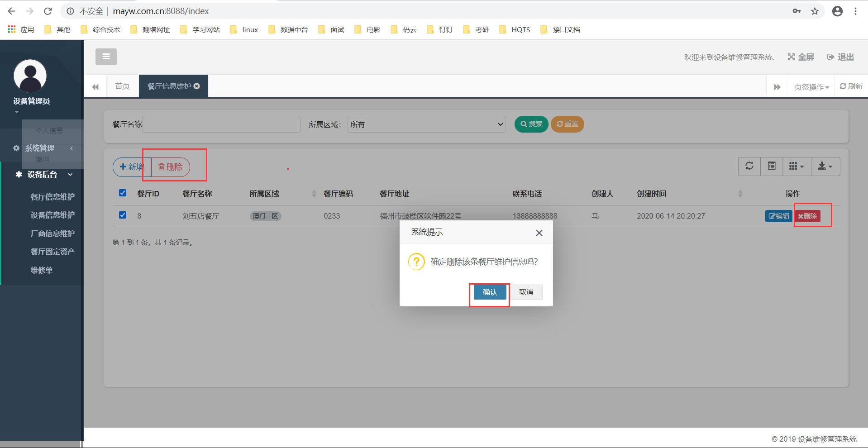This screenshot has width=868, height=448.
Task: Toggle the select-all header checkbox
Action: (x=122, y=193)
